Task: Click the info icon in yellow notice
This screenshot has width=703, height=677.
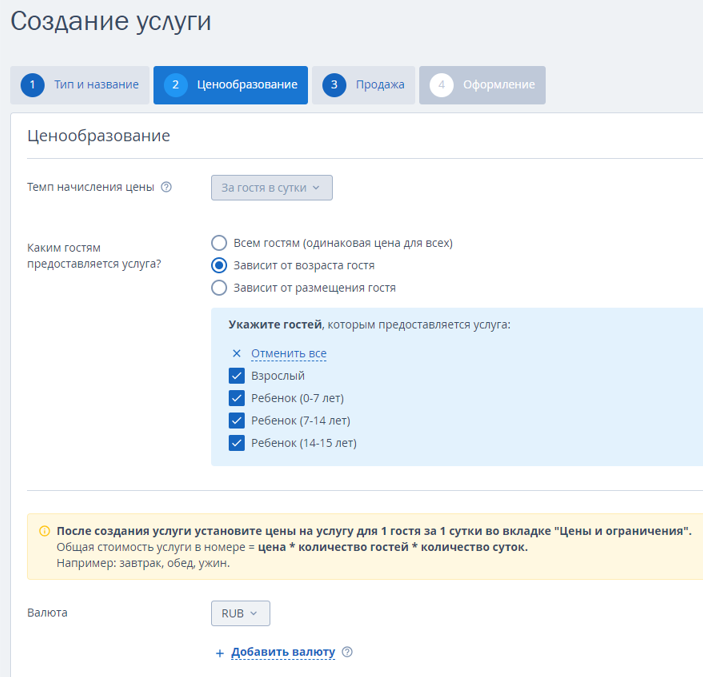Action: point(44,531)
